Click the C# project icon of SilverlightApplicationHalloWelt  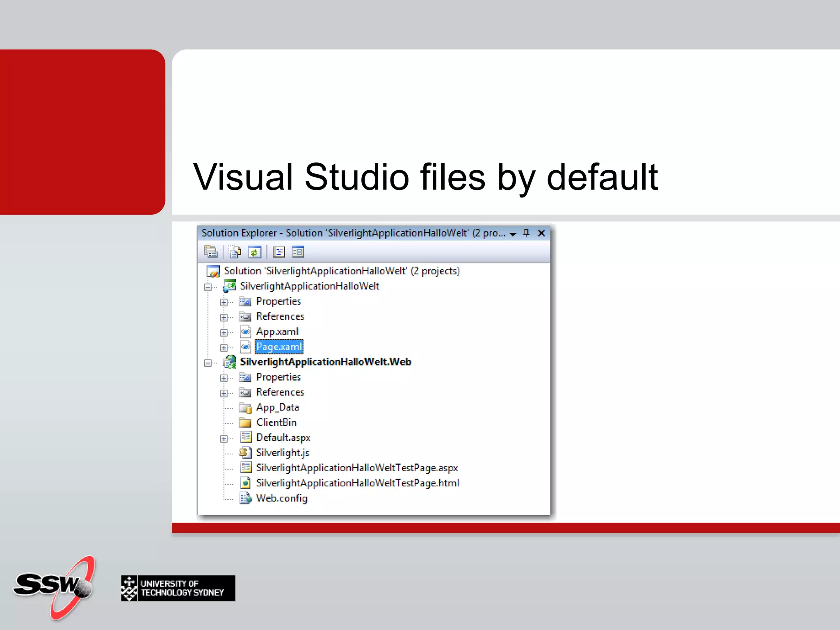pos(229,286)
